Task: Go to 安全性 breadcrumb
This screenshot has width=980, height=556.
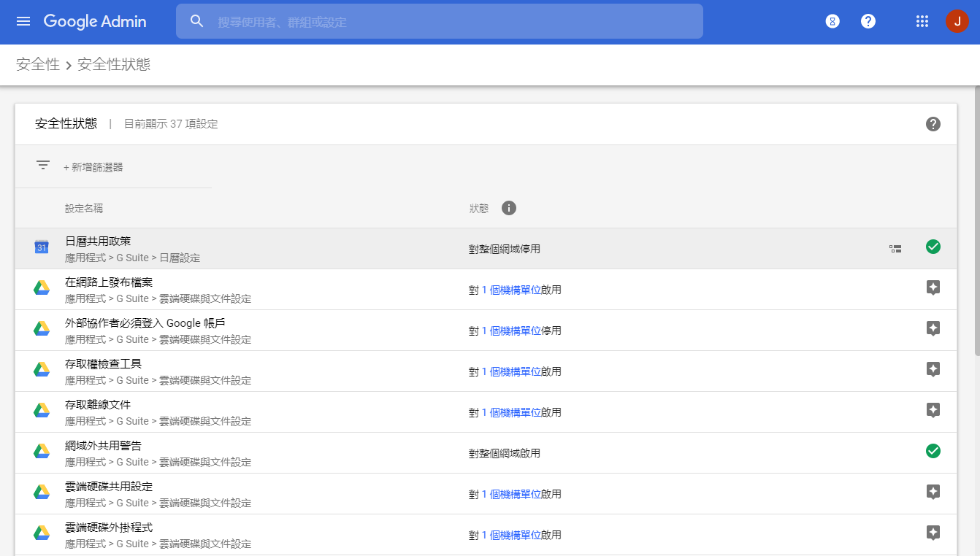Action: [x=38, y=64]
